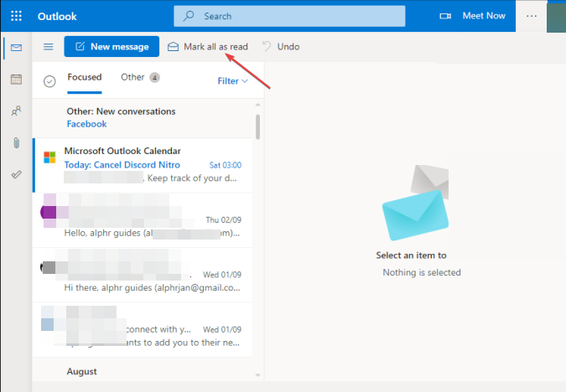Click the August group header
566x392 pixels.
[81, 371]
